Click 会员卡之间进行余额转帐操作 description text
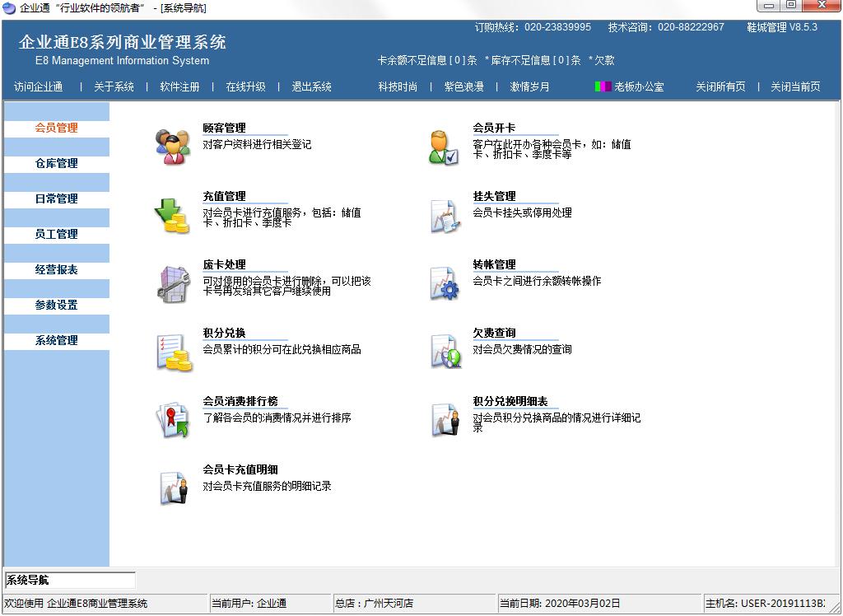Screen dimensions: 843x616 537,281
